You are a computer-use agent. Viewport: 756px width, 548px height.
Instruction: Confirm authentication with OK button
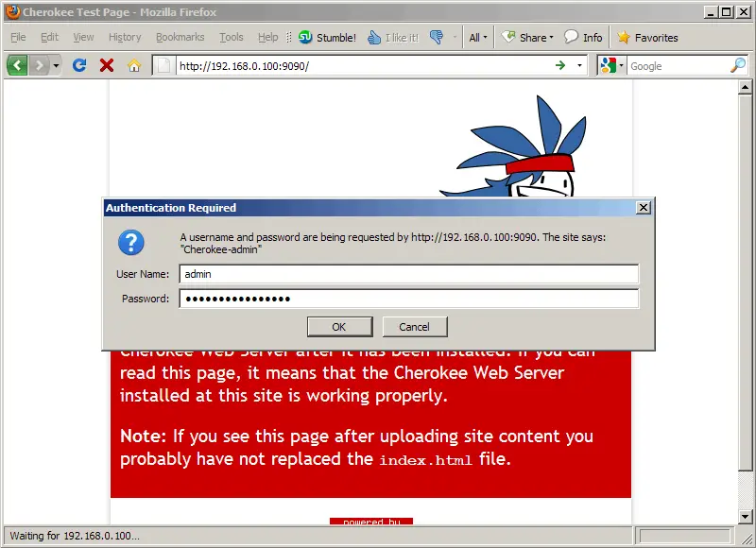click(x=339, y=327)
